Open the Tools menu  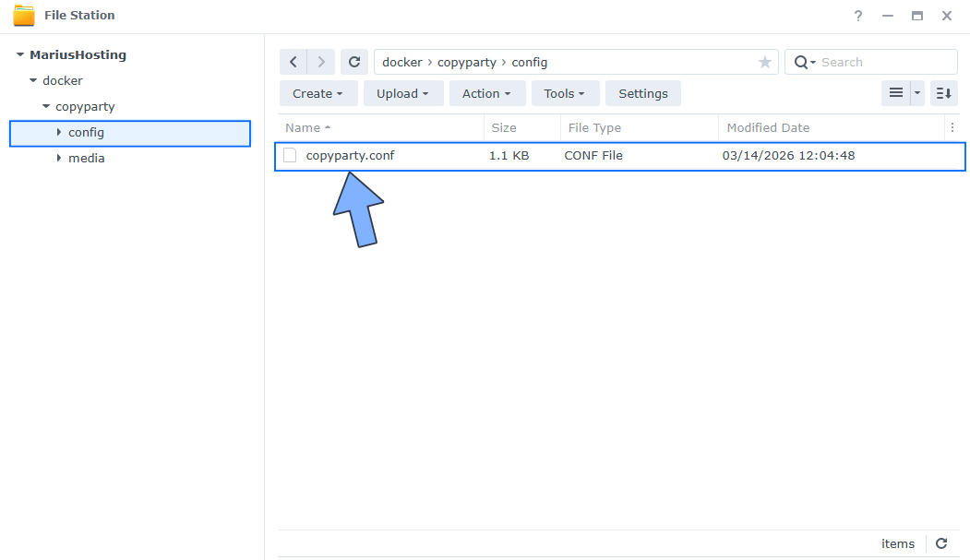565,92
